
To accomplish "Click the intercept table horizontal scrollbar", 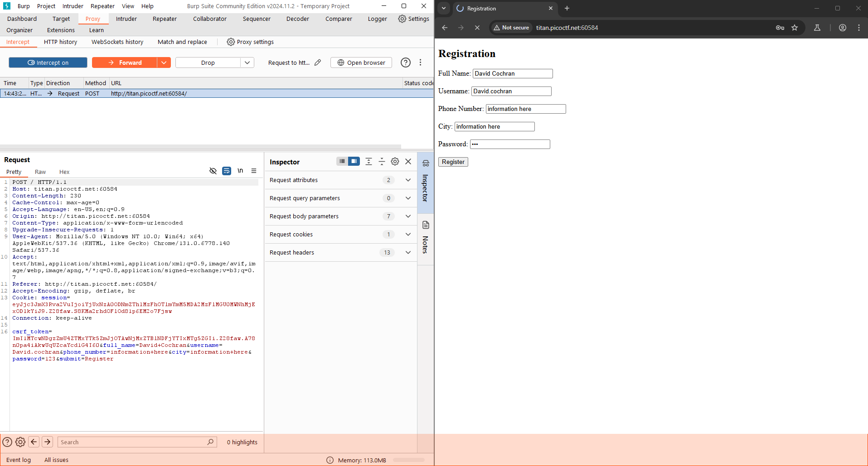I will (200, 147).
